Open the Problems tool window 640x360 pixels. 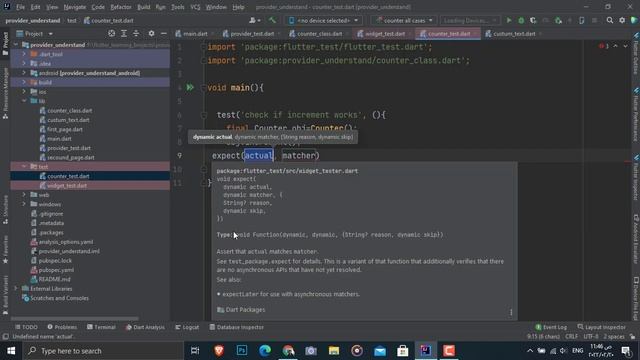[x=62, y=327]
